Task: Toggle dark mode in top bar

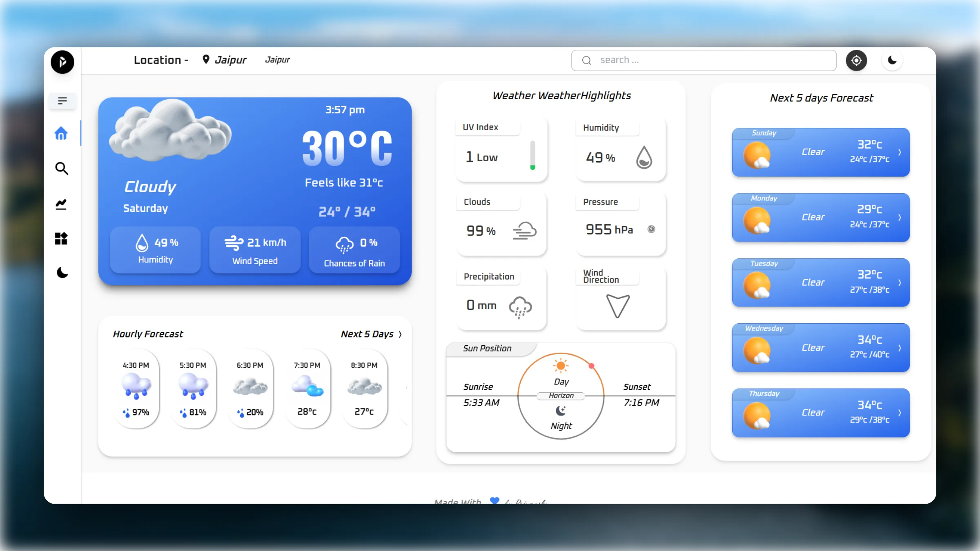Action: point(892,60)
